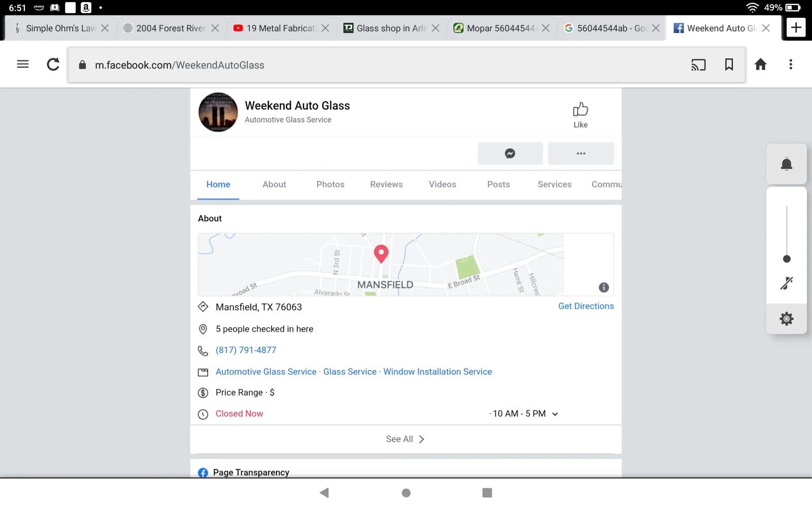Call the (817) 791-4877 phone number
812x508 pixels.
click(x=246, y=350)
